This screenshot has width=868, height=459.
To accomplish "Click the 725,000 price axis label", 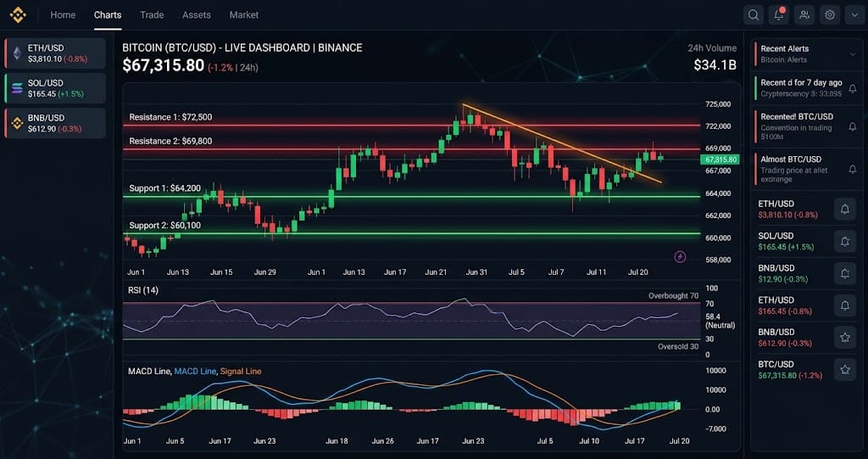I will tap(719, 104).
